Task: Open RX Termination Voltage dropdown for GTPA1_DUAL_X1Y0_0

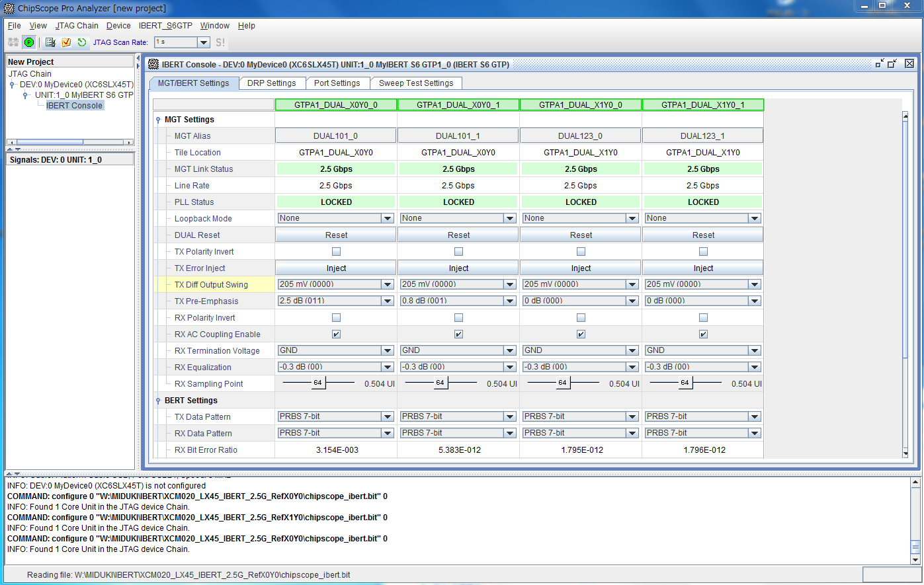Action: pos(632,350)
